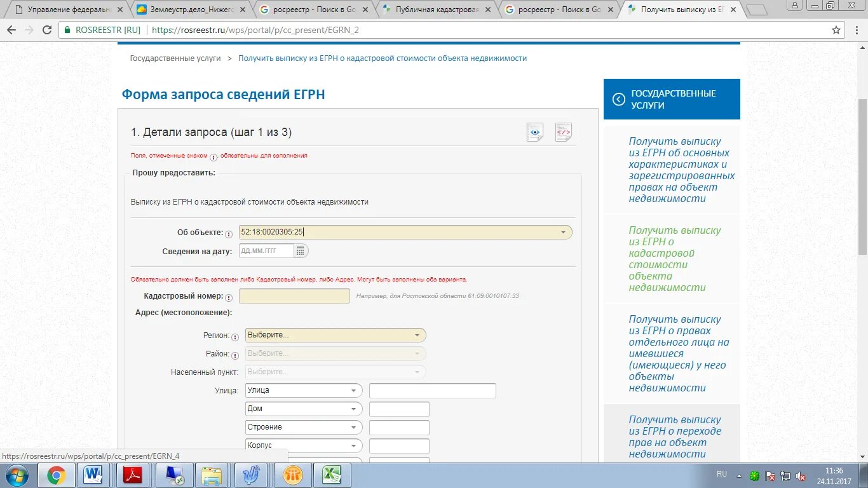Click the Корпус number input field
Viewport: 868px width, 488px height.
tap(399, 446)
